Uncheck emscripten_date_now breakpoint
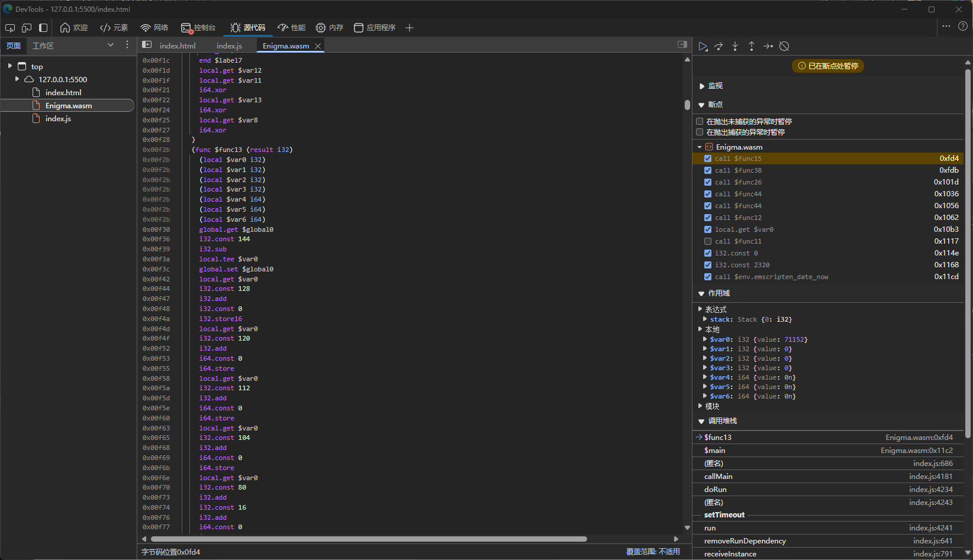This screenshot has width=973, height=560. click(x=708, y=277)
